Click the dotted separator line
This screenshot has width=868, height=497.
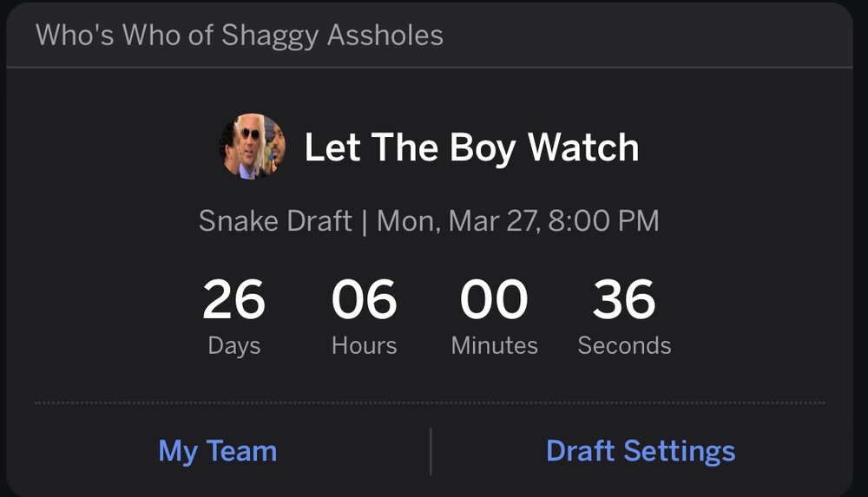coord(430,402)
